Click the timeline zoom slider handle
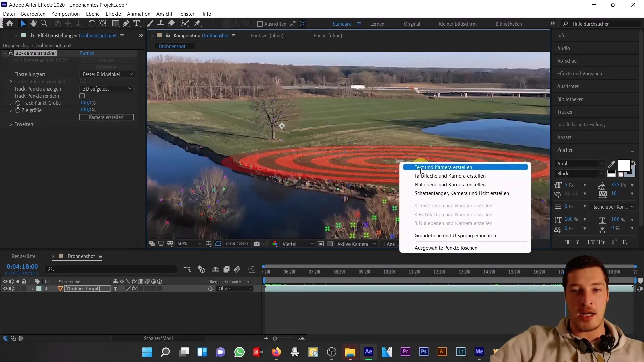Screen dimensions: 644x362 pos(275,339)
